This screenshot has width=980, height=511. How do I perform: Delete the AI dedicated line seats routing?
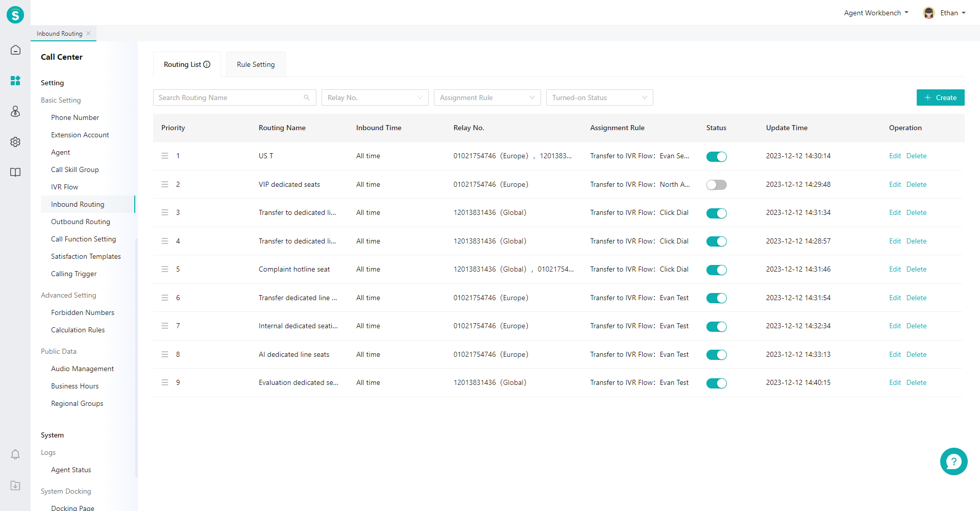pyautogui.click(x=916, y=354)
